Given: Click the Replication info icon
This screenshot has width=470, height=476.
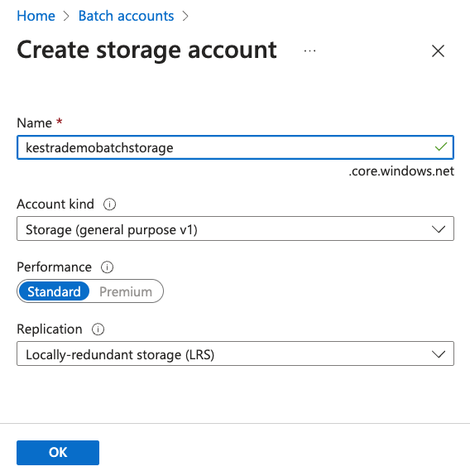Looking at the screenshot, I should 98,329.
